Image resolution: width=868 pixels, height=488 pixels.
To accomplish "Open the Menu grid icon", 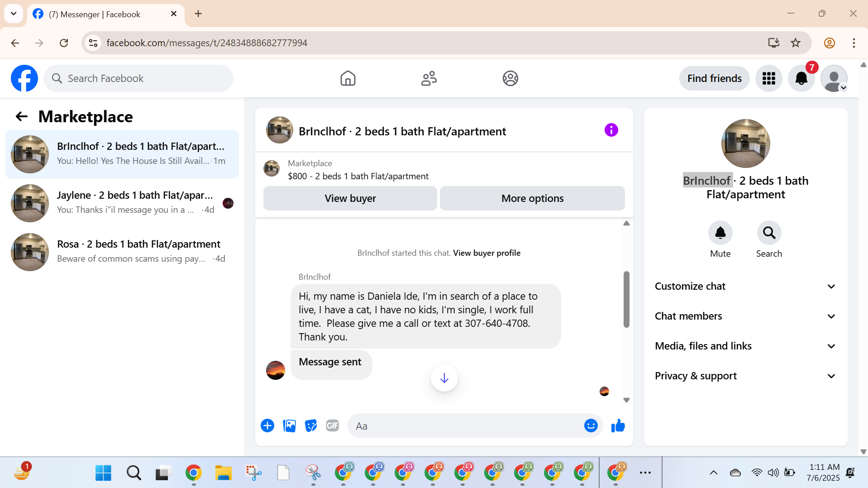I will pyautogui.click(x=768, y=78).
